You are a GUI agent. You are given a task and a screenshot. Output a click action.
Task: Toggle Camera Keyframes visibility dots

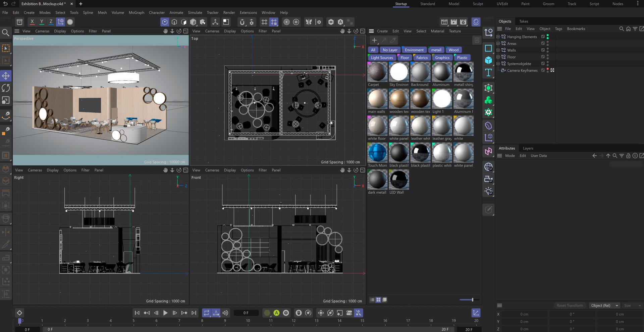(548, 70)
